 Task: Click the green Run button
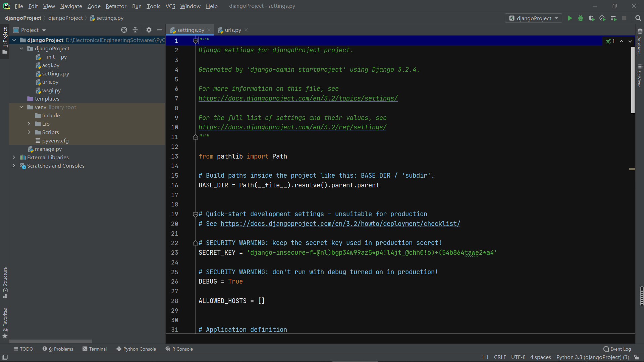click(x=570, y=18)
